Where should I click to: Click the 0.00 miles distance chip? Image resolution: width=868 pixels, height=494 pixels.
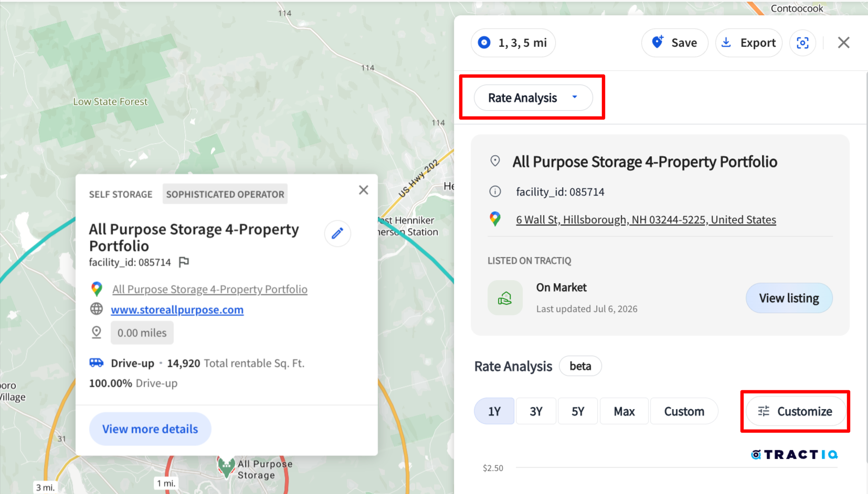tap(142, 333)
